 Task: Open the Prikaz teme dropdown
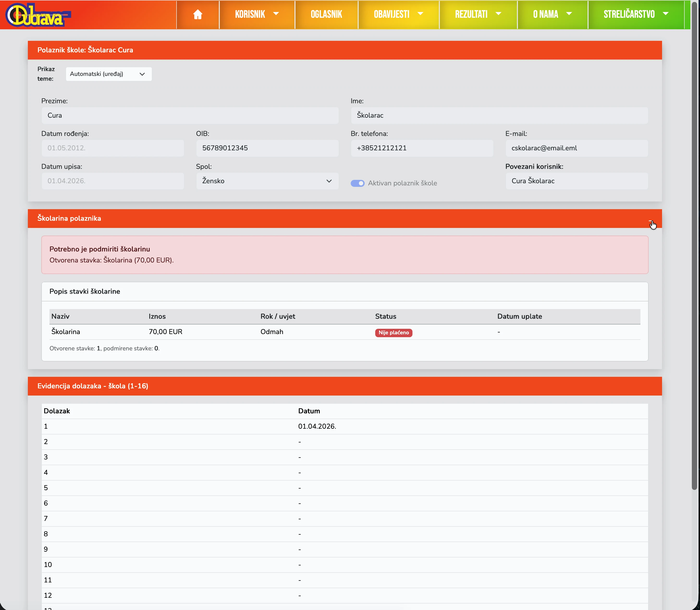(x=109, y=74)
